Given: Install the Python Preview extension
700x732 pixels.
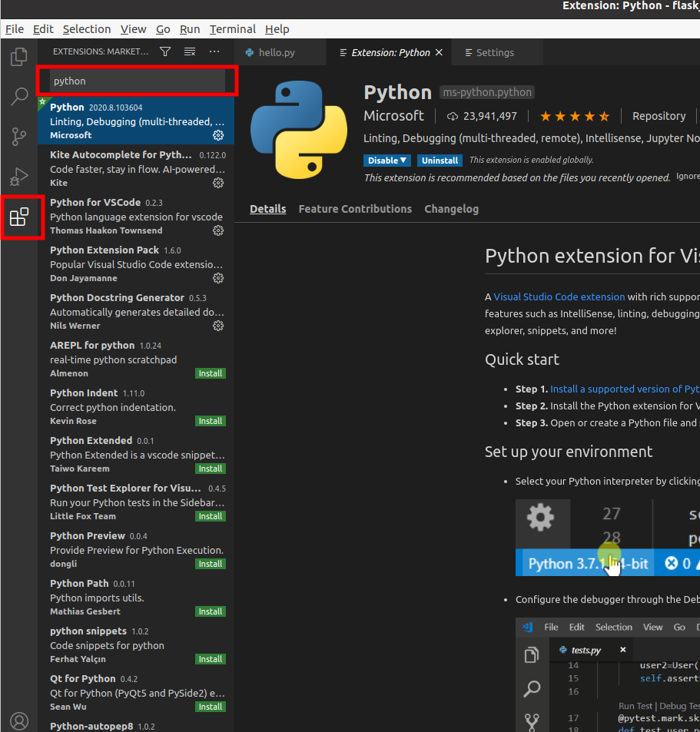Looking at the screenshot, I should 210,564.
